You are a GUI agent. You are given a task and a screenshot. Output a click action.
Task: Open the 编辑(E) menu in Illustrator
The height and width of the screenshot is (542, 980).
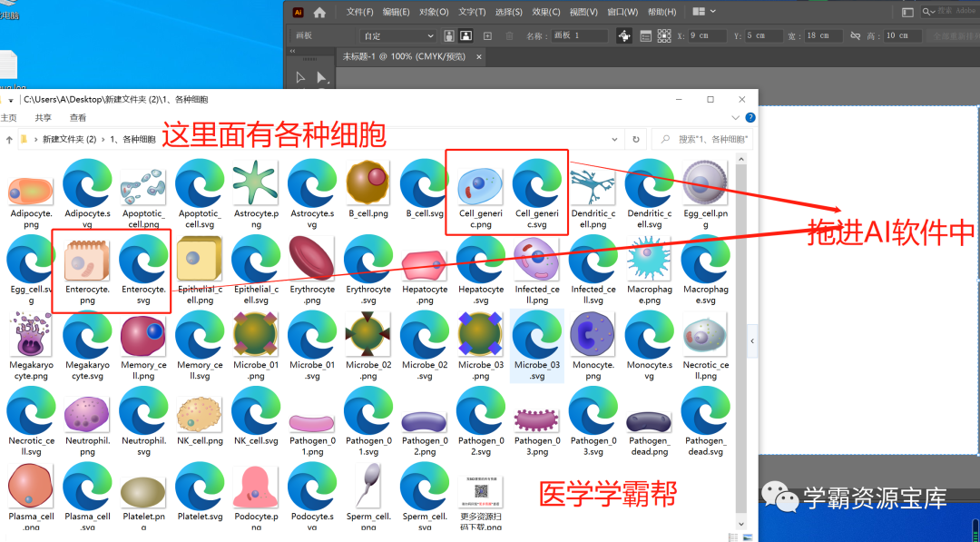pos(397,12)
